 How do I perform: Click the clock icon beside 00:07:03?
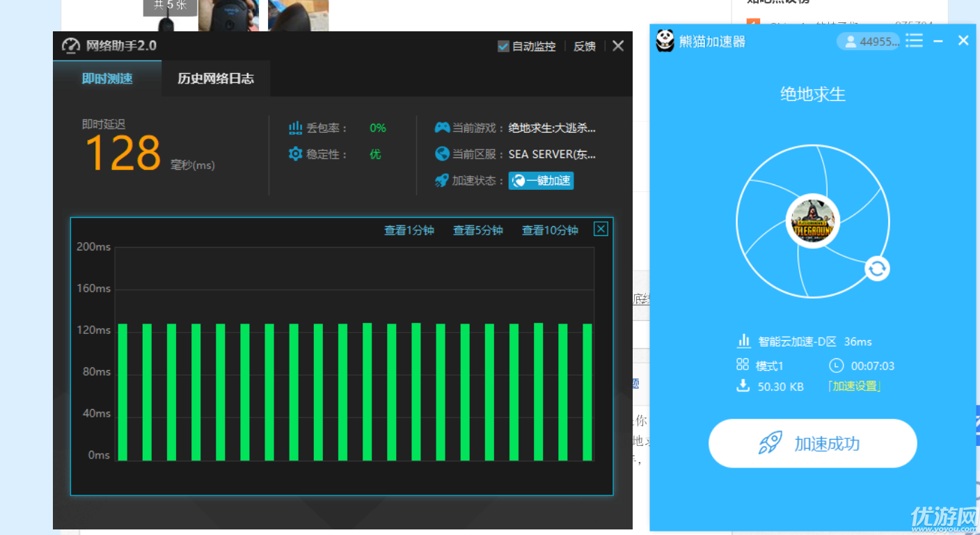pos(837,365)
